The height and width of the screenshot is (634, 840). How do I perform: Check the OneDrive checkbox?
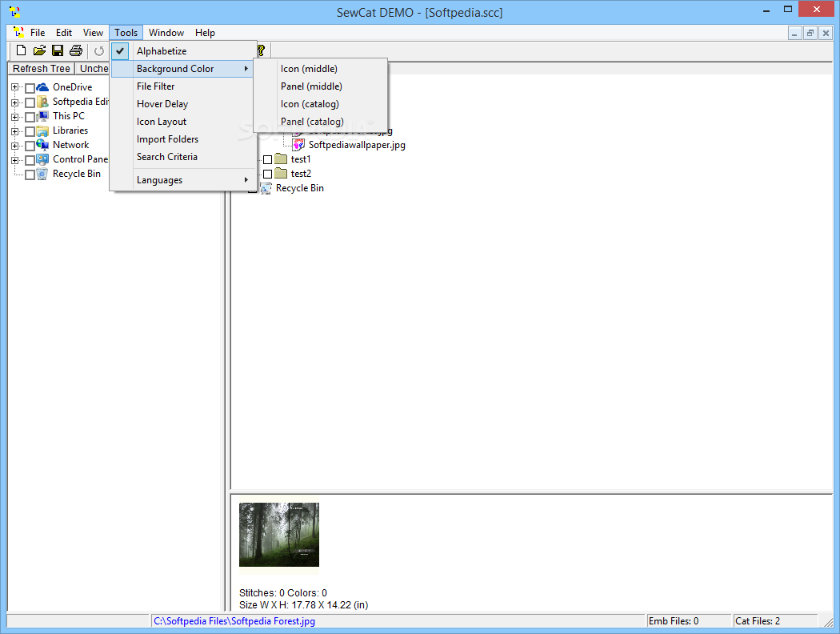click(x=30, y=88)
